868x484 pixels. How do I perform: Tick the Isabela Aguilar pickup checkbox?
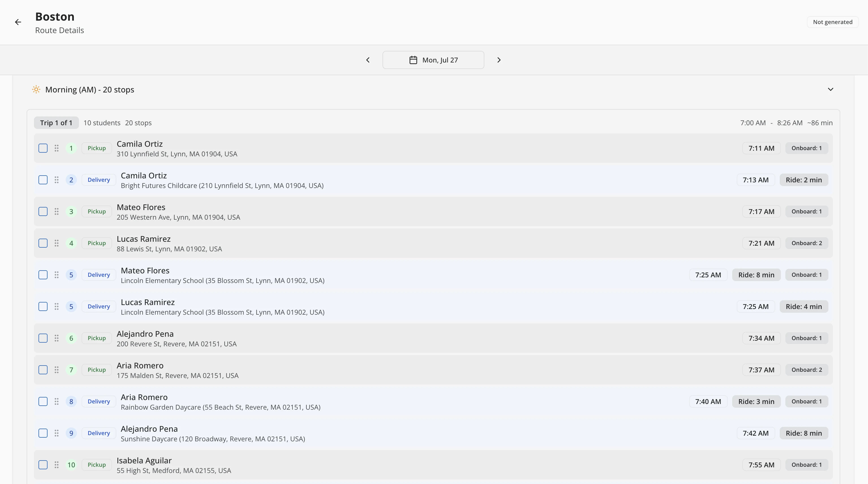point(43,465)
